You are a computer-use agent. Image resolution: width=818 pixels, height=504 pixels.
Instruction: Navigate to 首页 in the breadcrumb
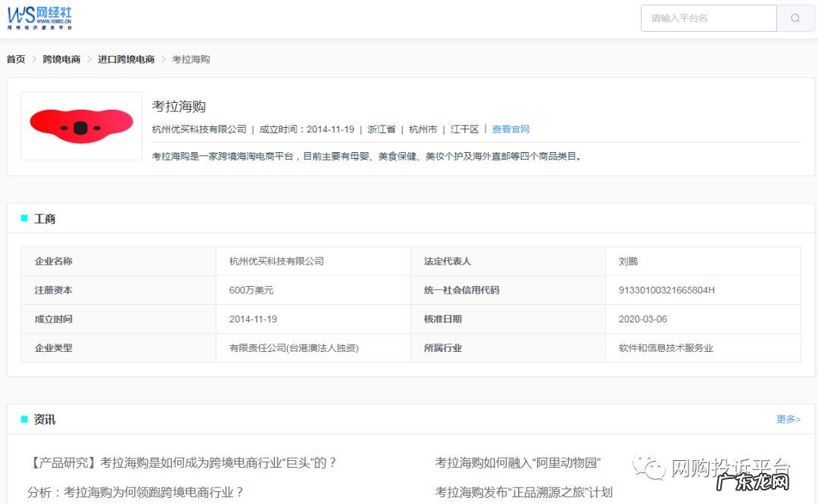[x=15, y=59]
